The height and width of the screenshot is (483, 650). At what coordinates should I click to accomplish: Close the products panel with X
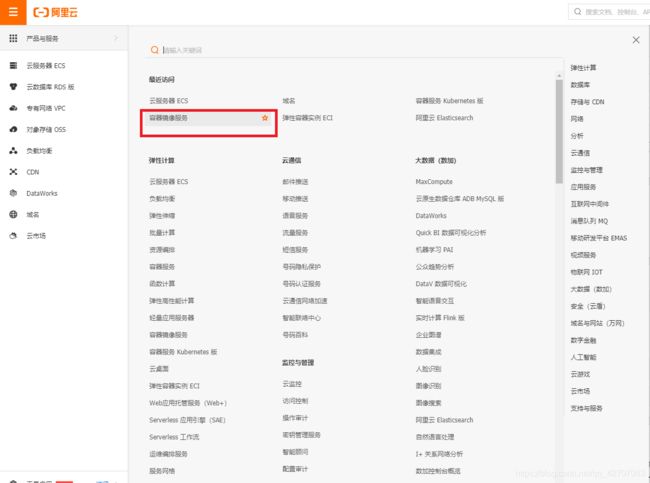tap(636, 40)
